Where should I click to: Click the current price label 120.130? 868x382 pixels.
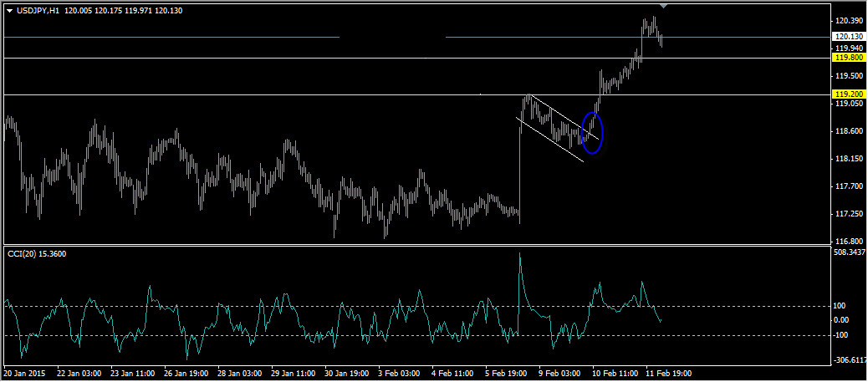(849, 37)
